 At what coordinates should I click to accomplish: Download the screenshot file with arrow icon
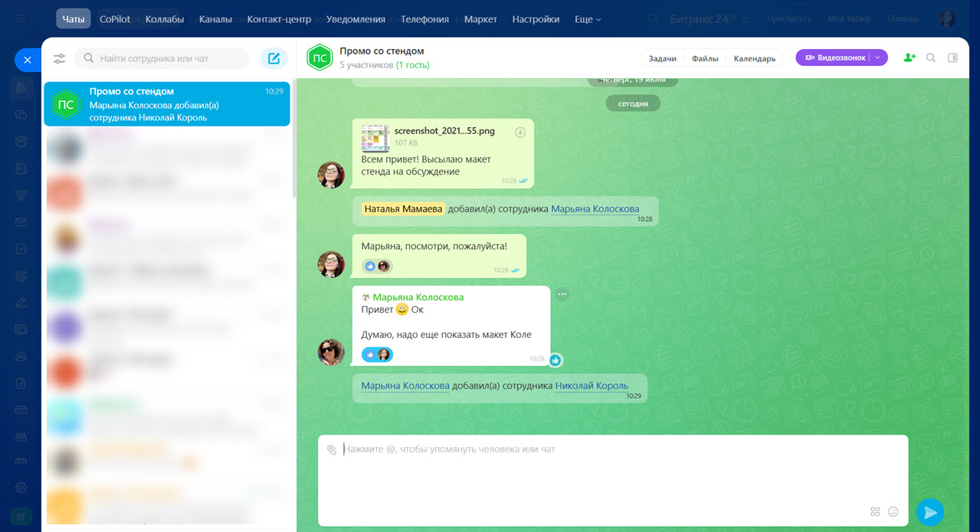(x=520, y=132)
